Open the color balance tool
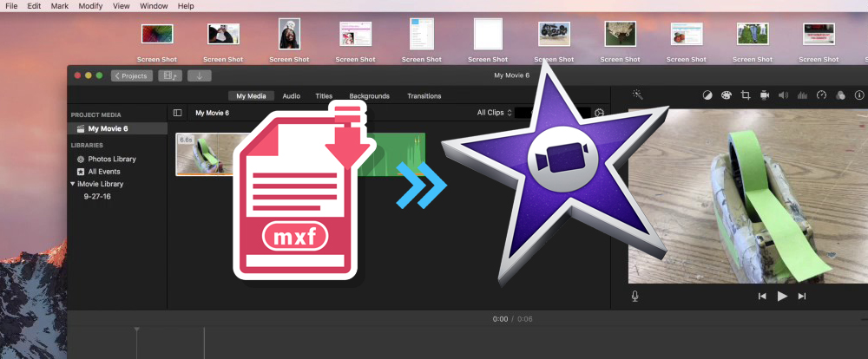 point(707,95)
